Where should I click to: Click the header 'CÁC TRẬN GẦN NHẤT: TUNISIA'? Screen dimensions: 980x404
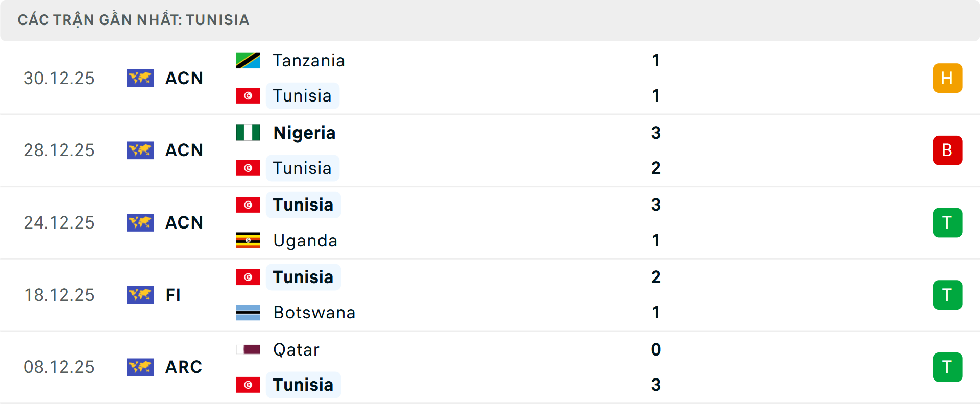click(x=133, y=20)
